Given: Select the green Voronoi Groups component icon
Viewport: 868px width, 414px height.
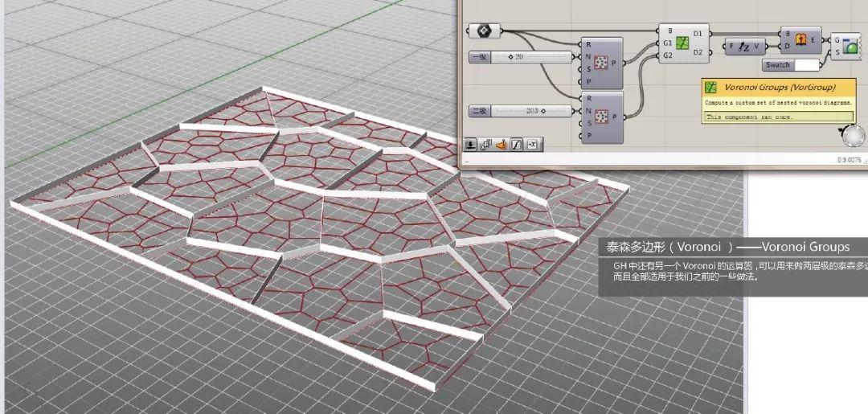Looking at the screenshot, I should pyautogui.click(x=682, y=43).
